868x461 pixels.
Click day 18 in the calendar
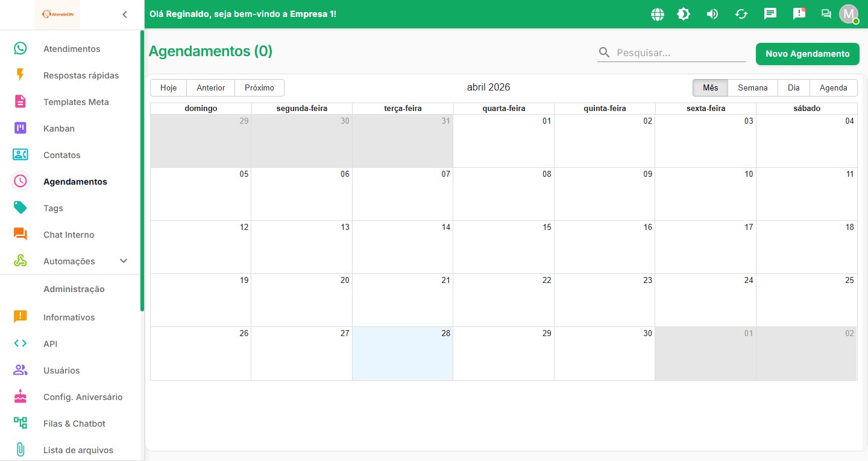(807, 247)
